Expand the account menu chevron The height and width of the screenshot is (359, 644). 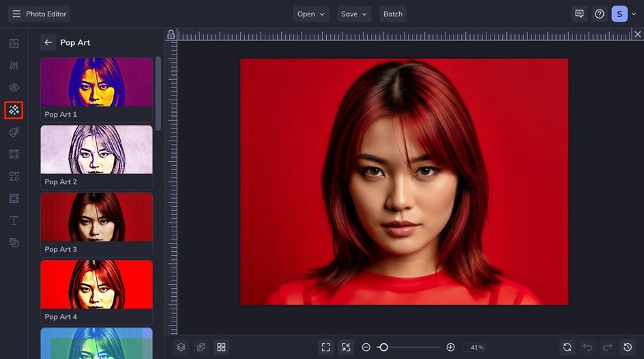634,14
